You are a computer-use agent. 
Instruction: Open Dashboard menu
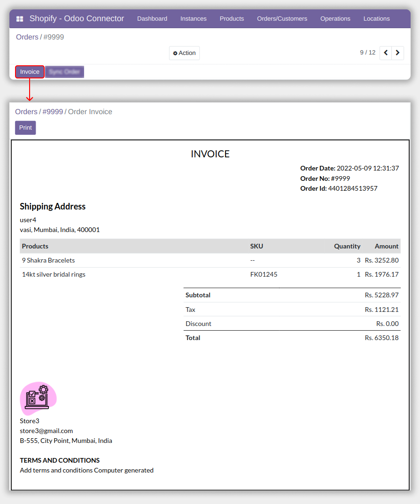click(x=152, y=19)
